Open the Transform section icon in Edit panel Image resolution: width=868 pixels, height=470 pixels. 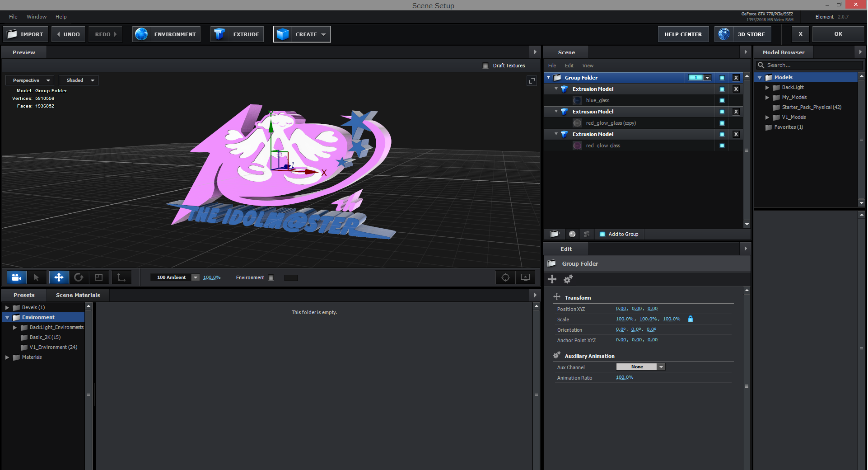tap(556, 297)
